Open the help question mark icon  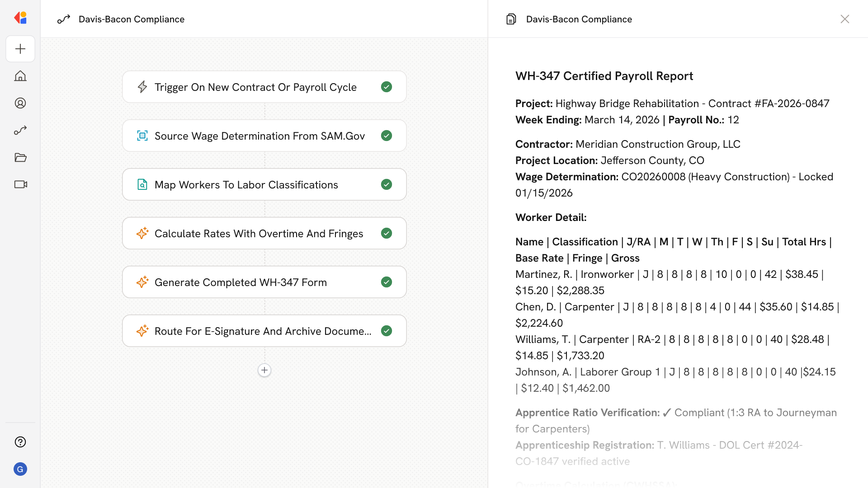pos(20,442)
